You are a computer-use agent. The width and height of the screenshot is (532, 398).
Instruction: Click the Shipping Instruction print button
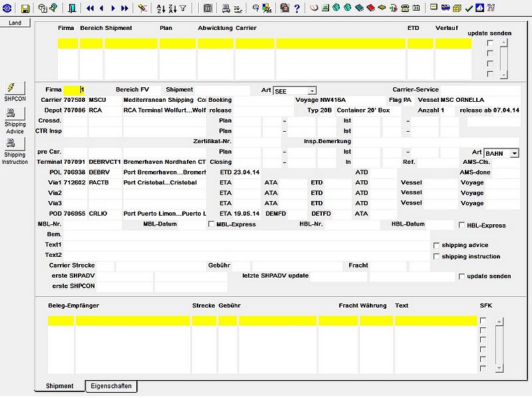[15, 144]
